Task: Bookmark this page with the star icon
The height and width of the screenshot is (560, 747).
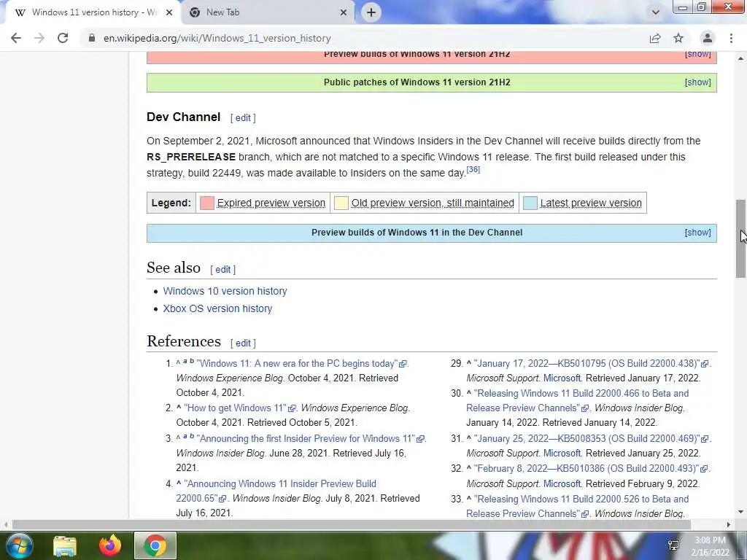Action: (678, 38)
